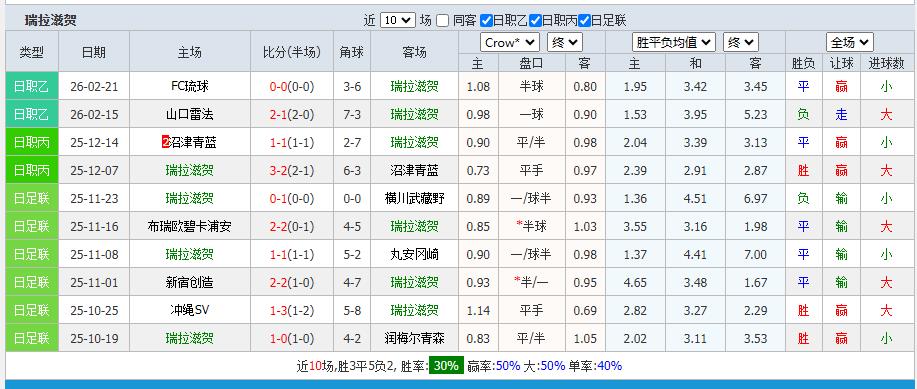Open the 终 dropdown beside Crow*
917x389 pixels.
[564, 42]
